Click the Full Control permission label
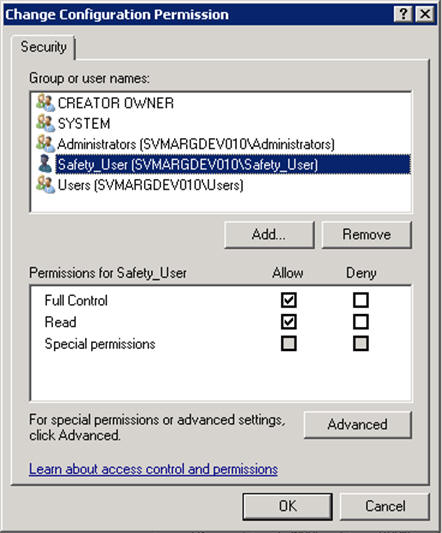This screenshot has width=442, height=533. (76, 300)
